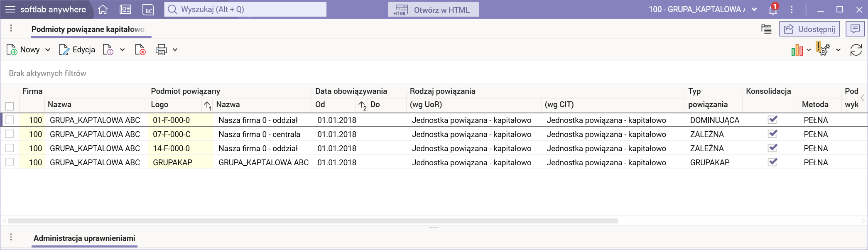This screenshot has width=868, height=250.
Task: Click the chevron to scroll columns right
Action: (x=863, y=98)
